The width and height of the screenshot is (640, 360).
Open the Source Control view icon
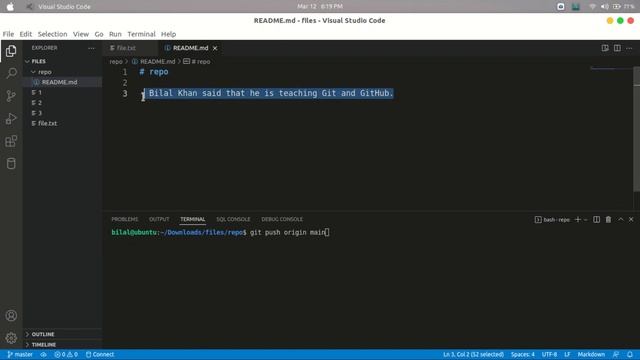point(11,96)
